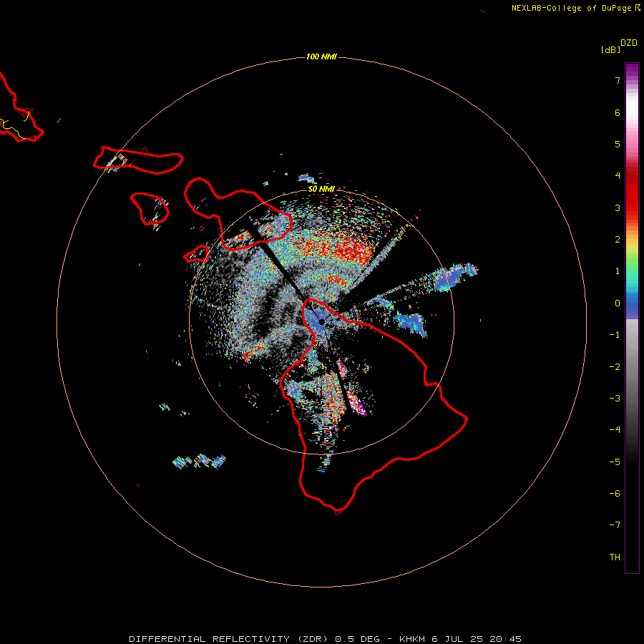644x644 pixels.
Task: Click the 2 value on color scale
Action: click(x=618, y=240)
